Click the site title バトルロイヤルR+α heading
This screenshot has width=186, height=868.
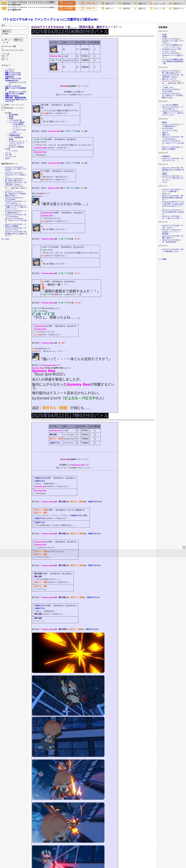(x=50, y=20)
